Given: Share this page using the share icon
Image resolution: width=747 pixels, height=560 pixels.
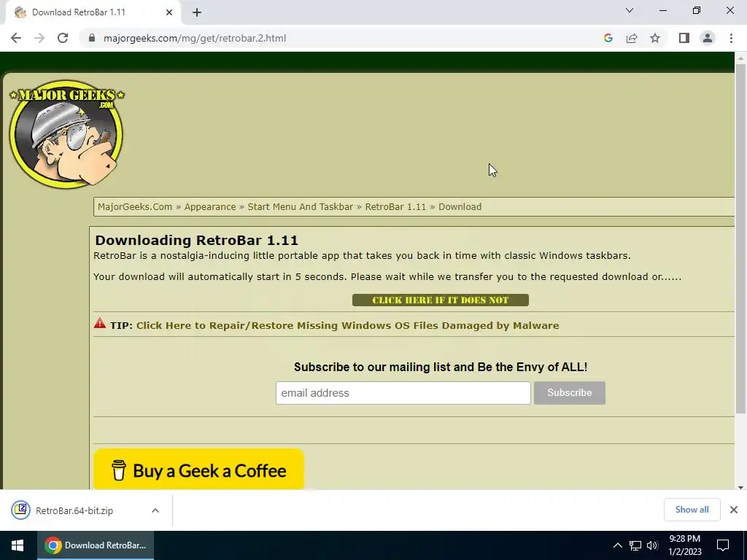Looking at the screenshot, I should [x=632, y=38].
